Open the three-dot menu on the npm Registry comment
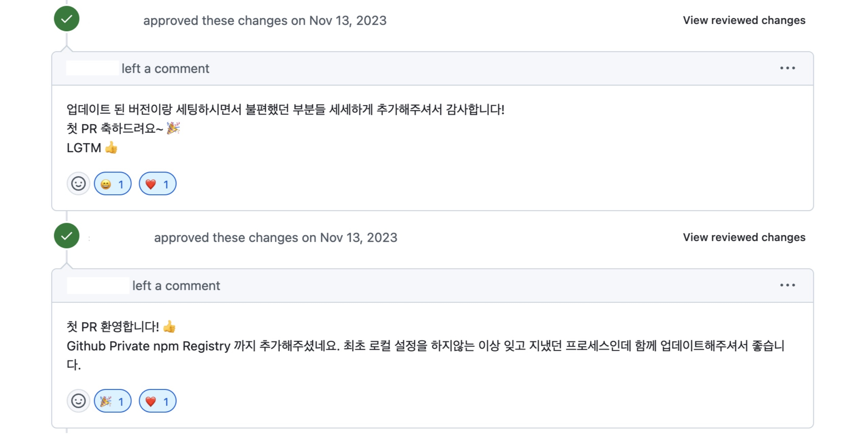This screenshot has width=868, height=434. [x=787, y=285]
